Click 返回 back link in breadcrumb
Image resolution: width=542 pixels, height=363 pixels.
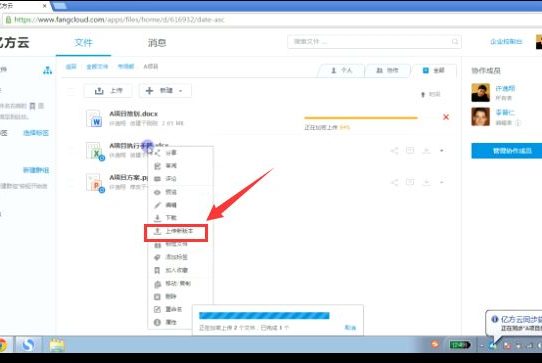click(71, 67)
